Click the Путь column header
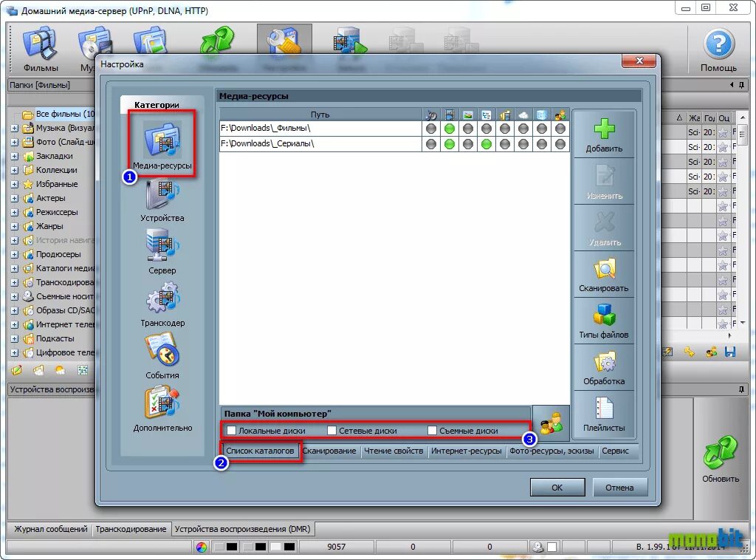This screenshot has width=756, height=560. [320, 115]
